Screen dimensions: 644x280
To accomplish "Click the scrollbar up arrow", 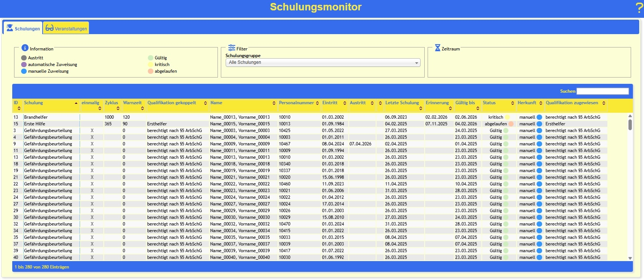I will coord(630,116).
